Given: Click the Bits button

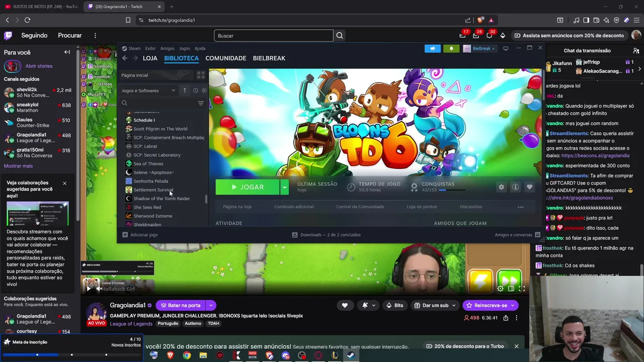Looking at the screenshot, I should [394, 305].
